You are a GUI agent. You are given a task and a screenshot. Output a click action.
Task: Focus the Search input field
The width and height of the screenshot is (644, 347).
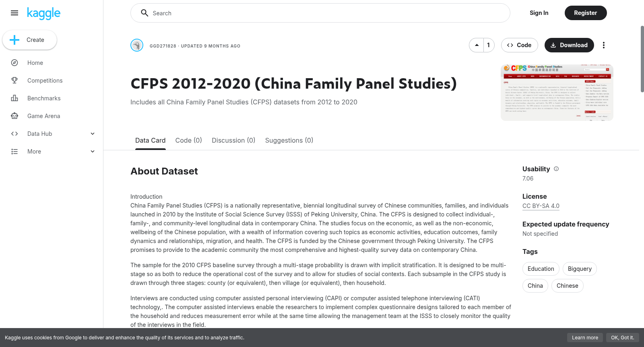coord(320,13)
